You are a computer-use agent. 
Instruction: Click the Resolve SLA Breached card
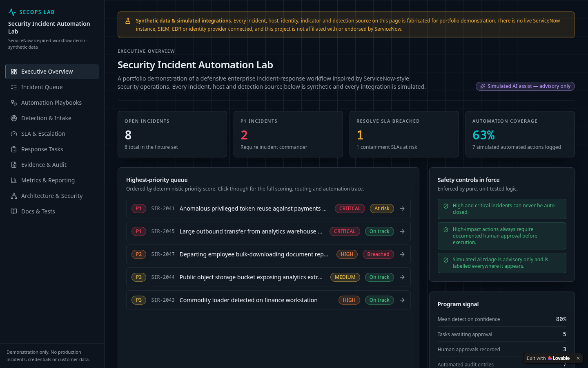coord(404,134)
